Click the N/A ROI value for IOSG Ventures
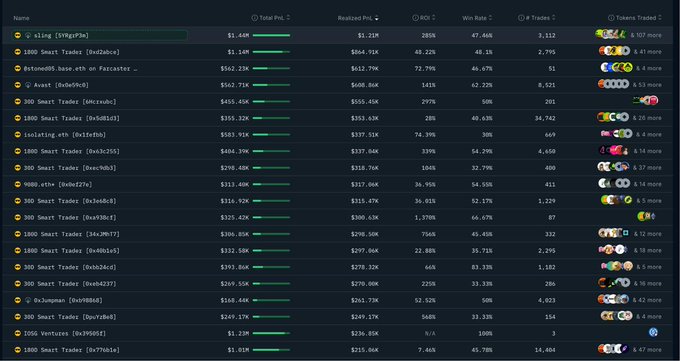 pyautogui.click(x=430, y=334)
